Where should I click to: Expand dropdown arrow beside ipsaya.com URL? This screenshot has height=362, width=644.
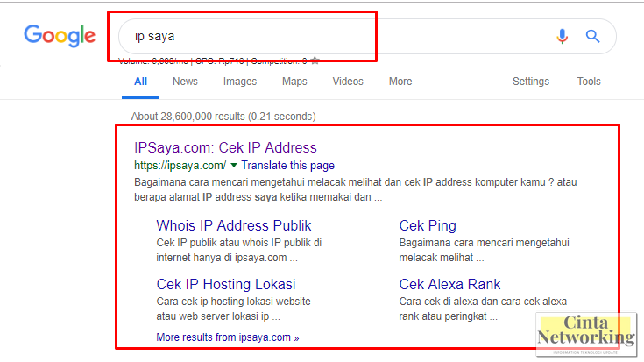point(234,165)
